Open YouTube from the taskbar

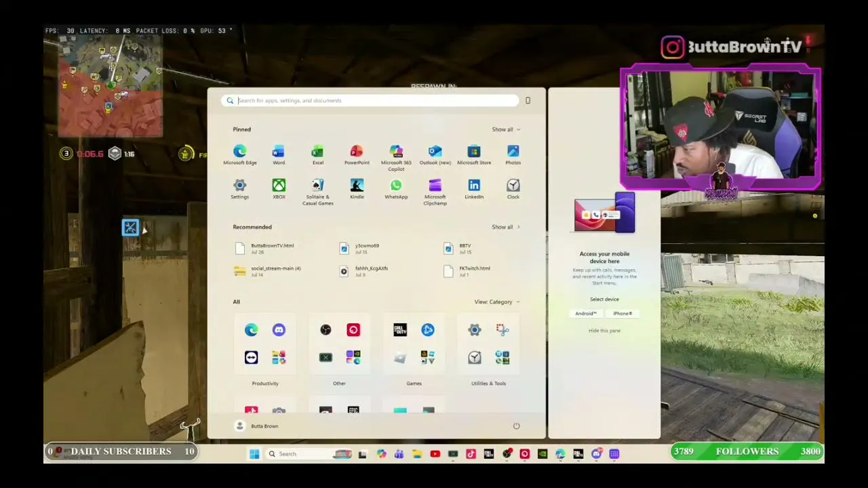tap(435, 454)
